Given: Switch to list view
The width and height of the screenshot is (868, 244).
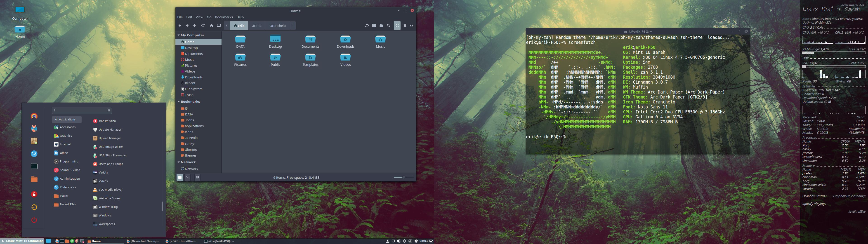Looking at the screenshot, I should point(404,26).
